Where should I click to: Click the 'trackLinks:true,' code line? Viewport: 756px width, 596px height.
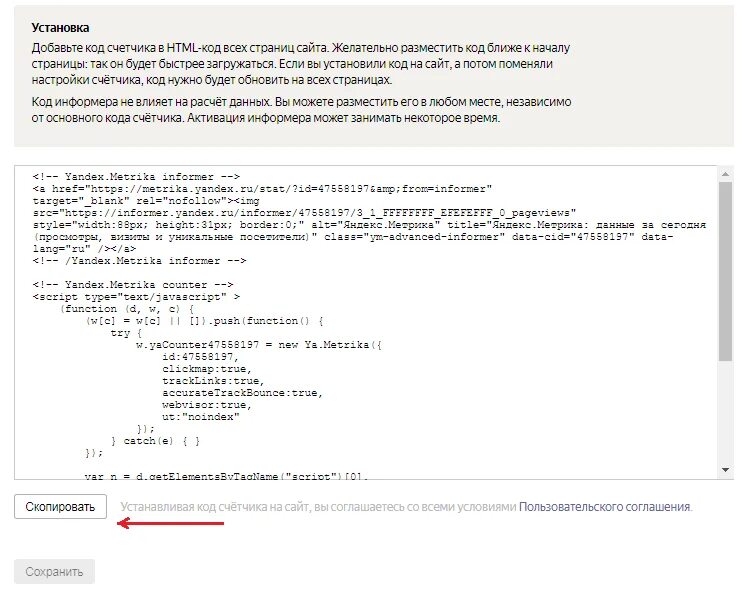pyautogui.click(x=214, y=381)
